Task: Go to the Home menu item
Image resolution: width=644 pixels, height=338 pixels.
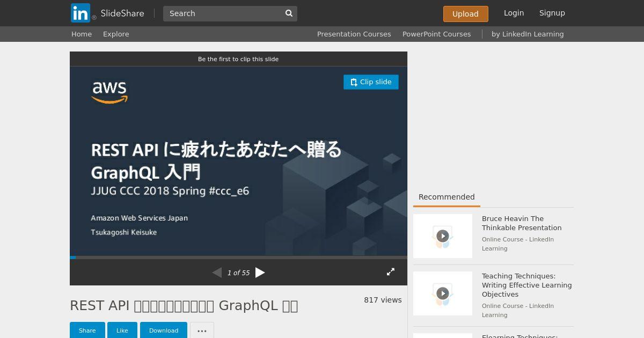Action: pyautogui.click(x=82, y=34)
